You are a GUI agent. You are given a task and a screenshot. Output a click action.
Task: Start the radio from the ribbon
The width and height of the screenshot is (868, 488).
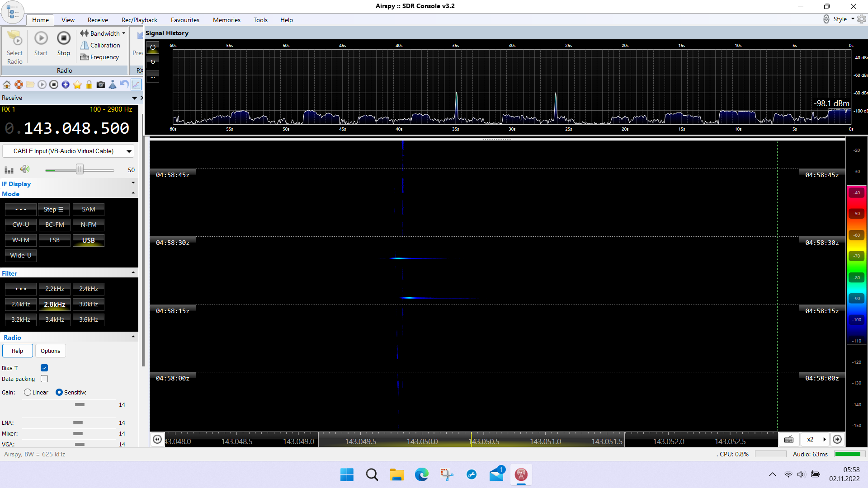41,43
